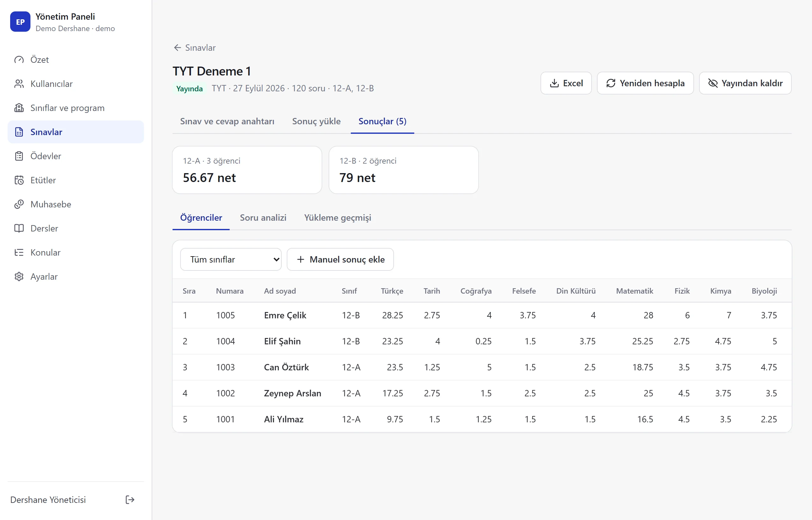Open the Emre Çelik student row

click(482, 315)
